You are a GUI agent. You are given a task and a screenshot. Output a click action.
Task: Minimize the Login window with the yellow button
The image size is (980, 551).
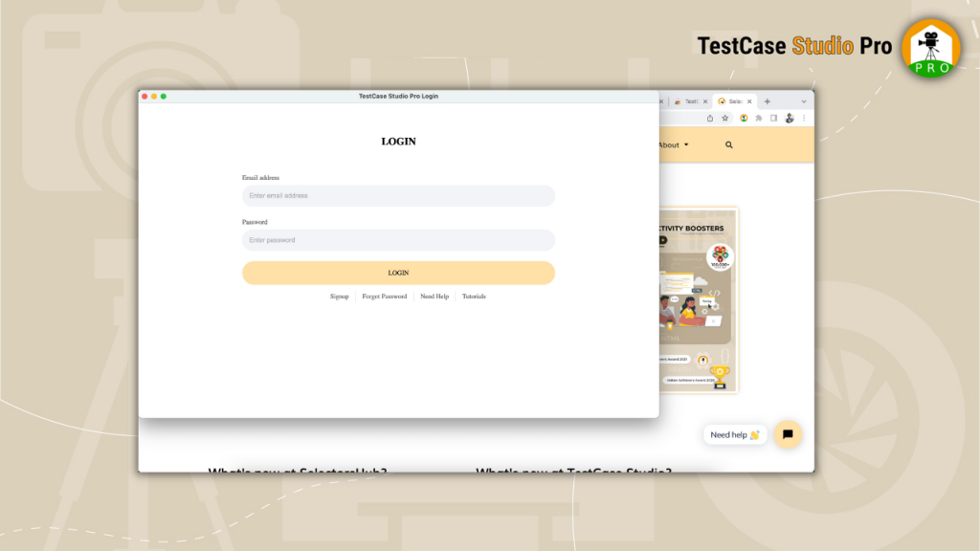coord(154,97)
